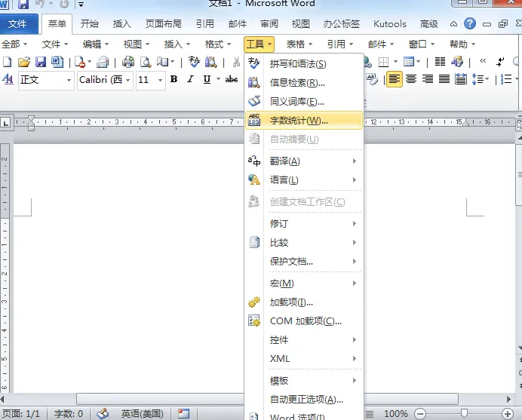Toggle Bold formatting
Screen dimensions: 522x420
point(173,79)
